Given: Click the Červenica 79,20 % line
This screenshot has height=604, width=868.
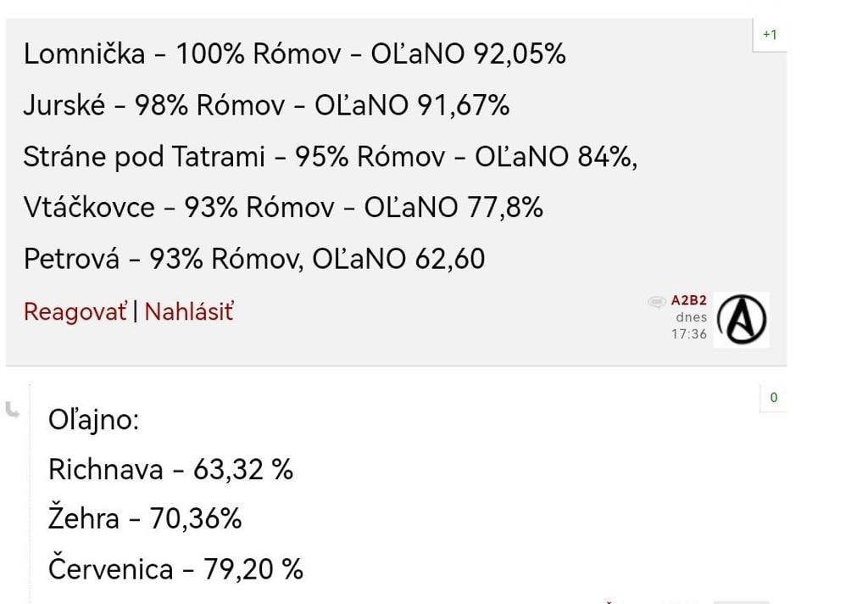Looking at the screenshot, I should pyautogui.click(x=175, y=568).
